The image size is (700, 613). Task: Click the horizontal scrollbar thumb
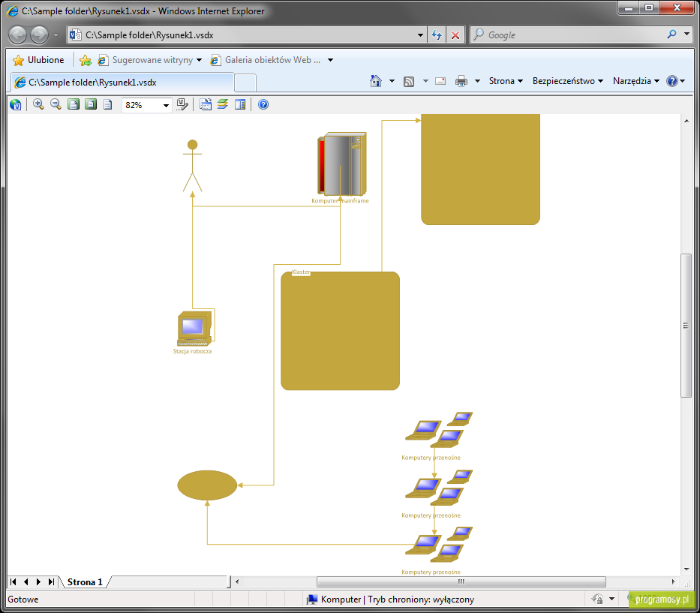[x=461, y=581]
